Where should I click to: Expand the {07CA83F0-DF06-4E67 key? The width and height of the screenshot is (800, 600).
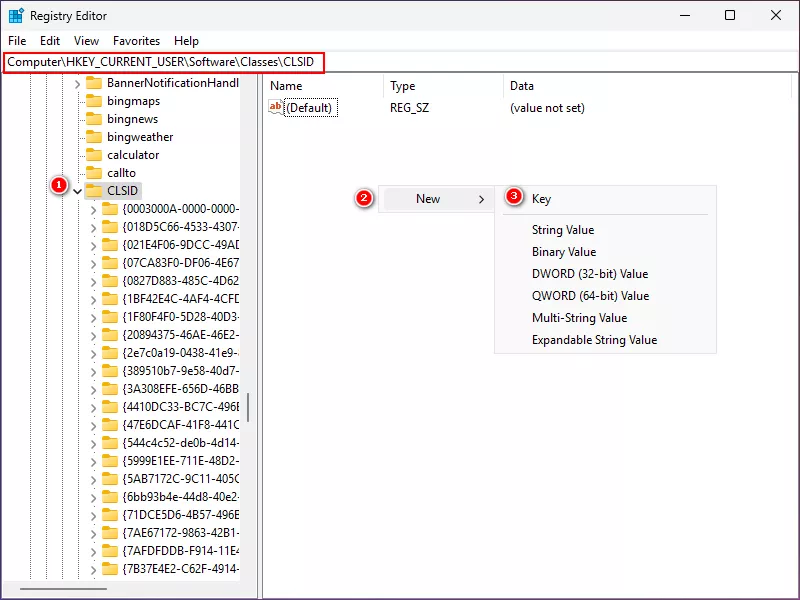coord(93,264)
